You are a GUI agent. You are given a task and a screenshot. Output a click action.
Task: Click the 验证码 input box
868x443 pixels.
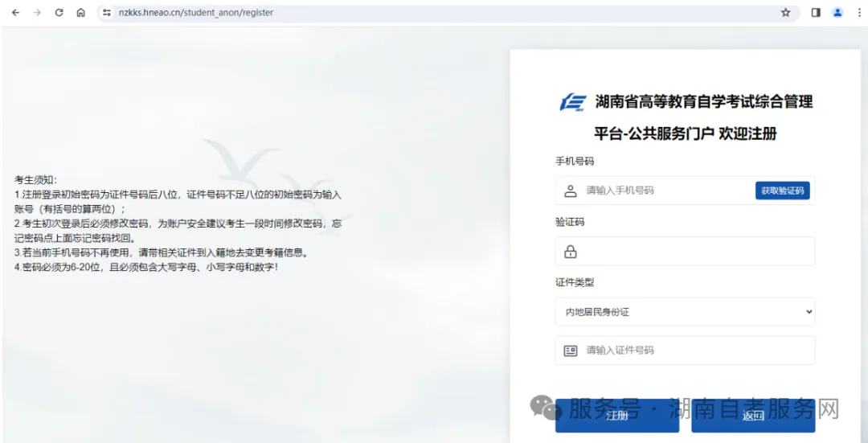click(691, 252)
